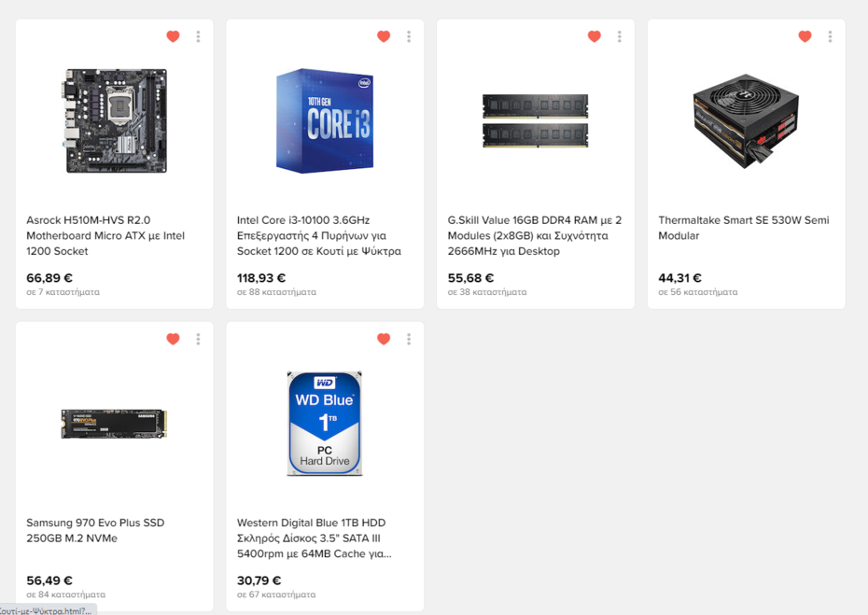Click heart icon on Samsung 970 Evo Plus
Screen dimensions: 868x615
pyautogui.click(x=173, y=339)
